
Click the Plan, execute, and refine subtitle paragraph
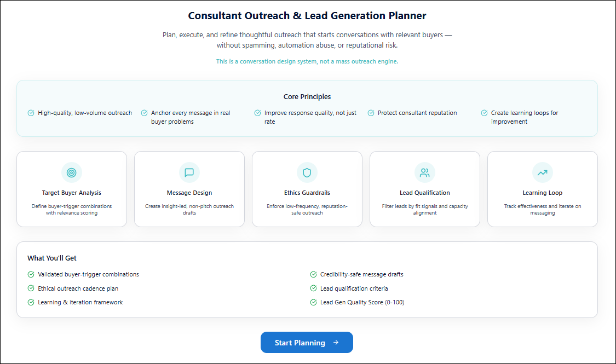tap(307, 40)
